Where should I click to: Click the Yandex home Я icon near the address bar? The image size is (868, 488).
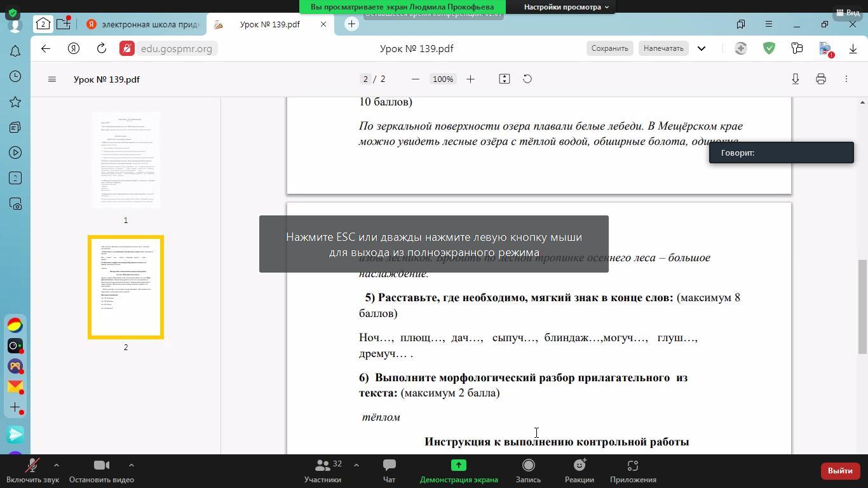(74, 48)
